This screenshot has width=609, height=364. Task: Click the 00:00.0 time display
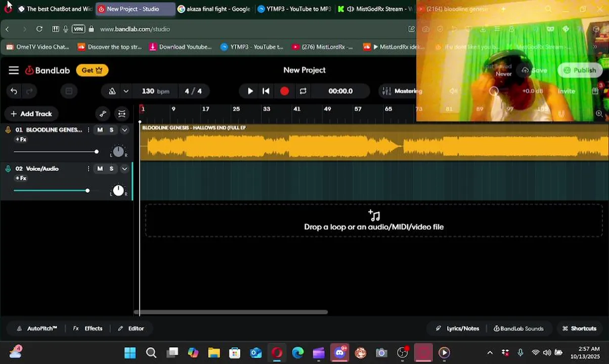pos(340,91)
